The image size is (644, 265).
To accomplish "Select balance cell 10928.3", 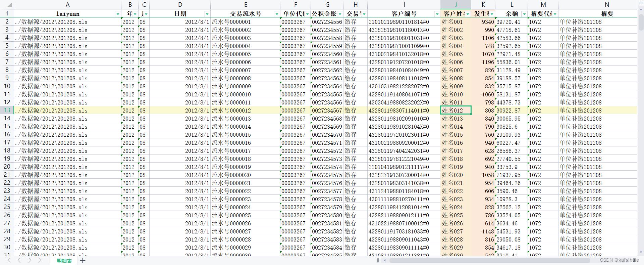I will tap(512, 199).
